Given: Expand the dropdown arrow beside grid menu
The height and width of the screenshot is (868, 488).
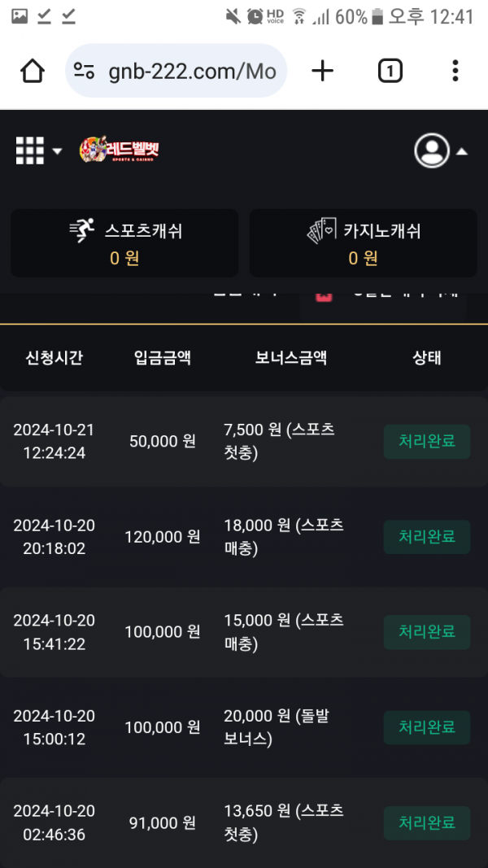Looking at the screenshot, I should (57, 151).
